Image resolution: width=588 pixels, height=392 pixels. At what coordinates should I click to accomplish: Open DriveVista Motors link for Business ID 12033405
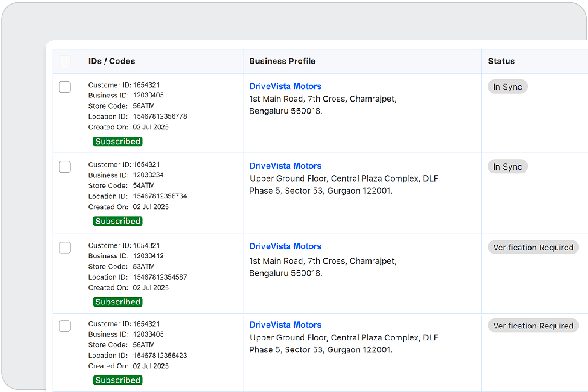point(285,325)
